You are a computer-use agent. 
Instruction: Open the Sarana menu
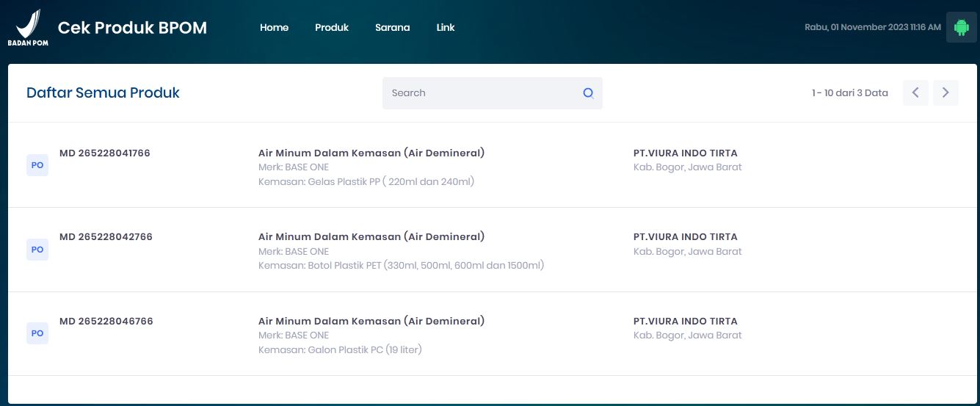click(x=393, y=27)
